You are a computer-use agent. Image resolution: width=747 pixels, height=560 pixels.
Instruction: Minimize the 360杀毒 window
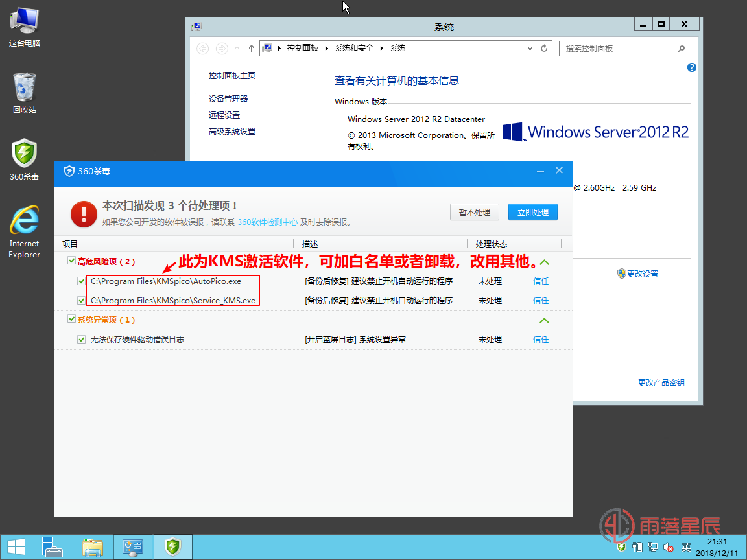[x=540, y=171]
